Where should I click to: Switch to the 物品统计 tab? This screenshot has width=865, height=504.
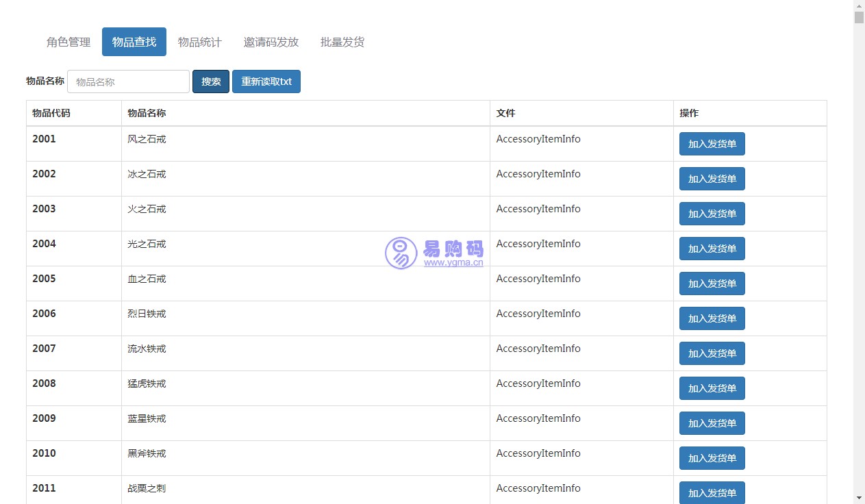tap(199, 42)
